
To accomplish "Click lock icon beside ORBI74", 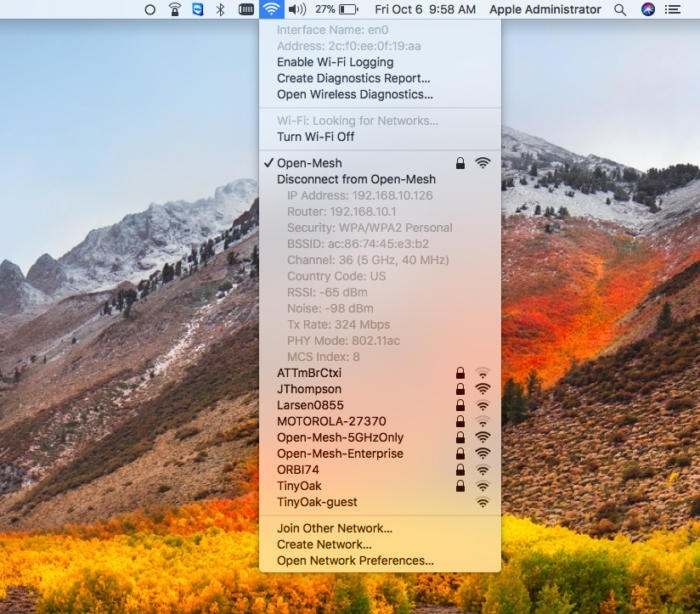I will [x=460, y=470].
